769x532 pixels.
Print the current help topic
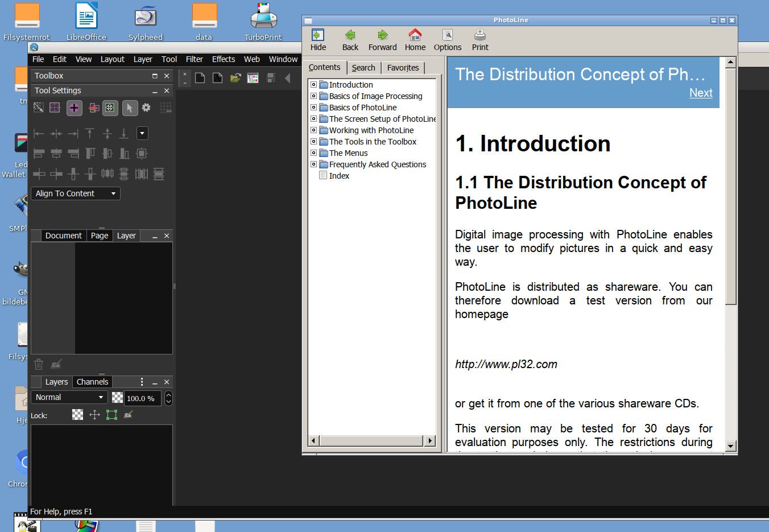point(480,40)
